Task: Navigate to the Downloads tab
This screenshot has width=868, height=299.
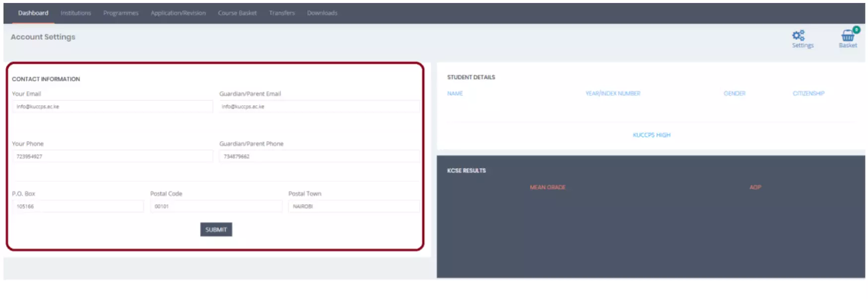Action: tap(322, 13)
